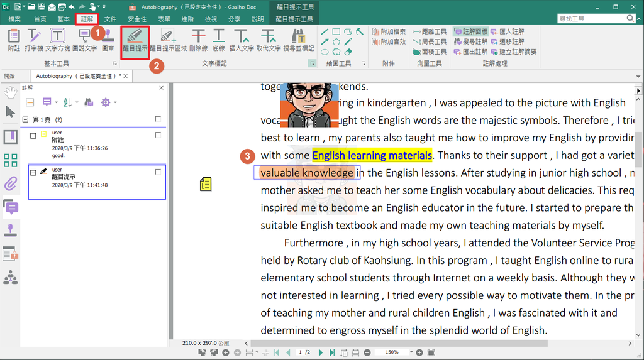Select the 附註 sticky note tool
The height and width of the screenshot is (360, 644).
coord(13,39)
